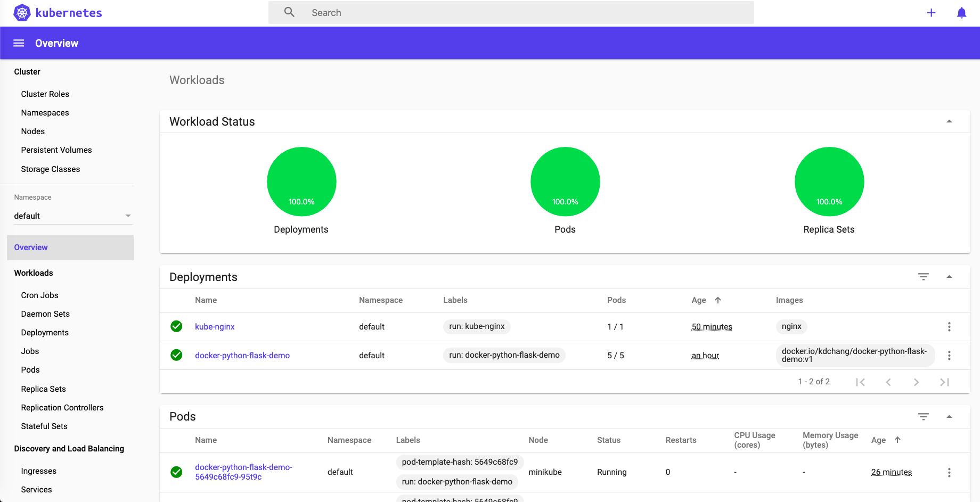Click the search magnifier icon

[289, 12]
